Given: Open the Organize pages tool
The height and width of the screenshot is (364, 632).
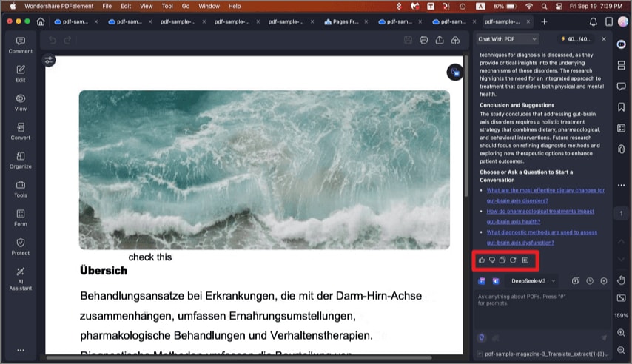Looking at the screenshot, I should [x=21, y=160].
